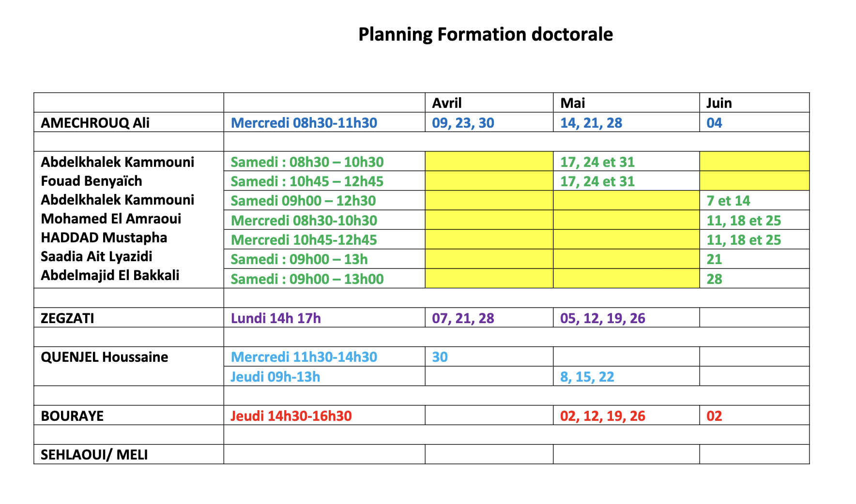Click "Samedi 09h00 – 12h30" time slot
This screenshot has width=856, height=504.
(303, 201)
